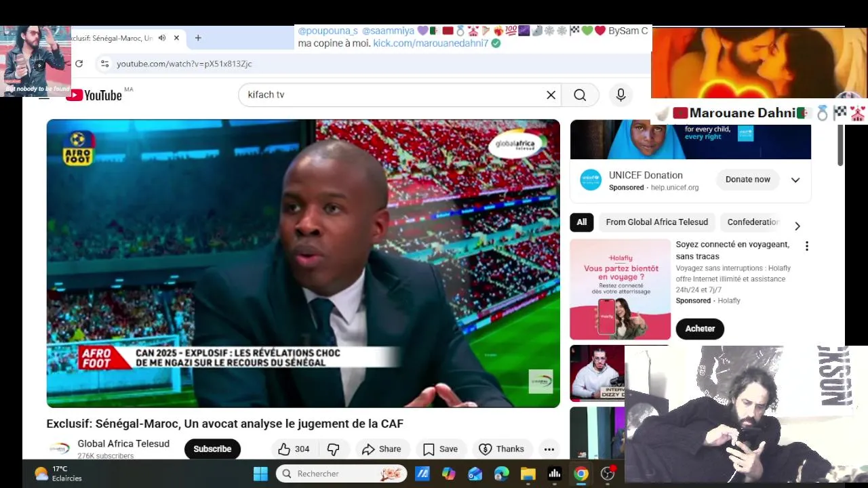Viewport: 868px width, 488px height.
Task: Reload the page in the browser
Action: click(x=79, y=64)
